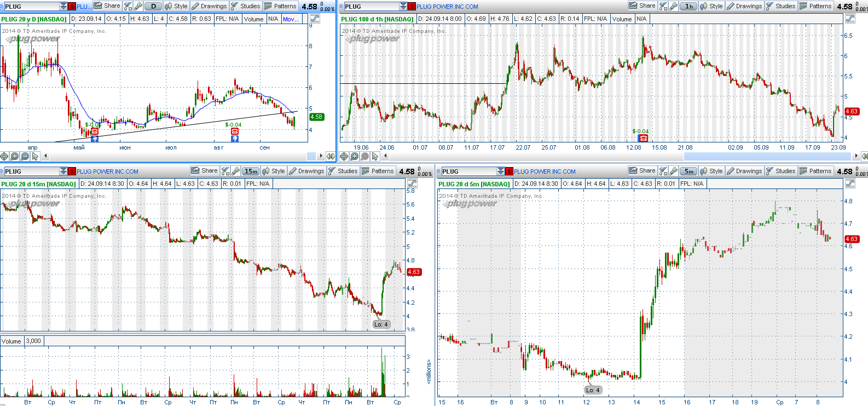
Task: Open the 15m aggregation period selector
Action: (251, 171)
